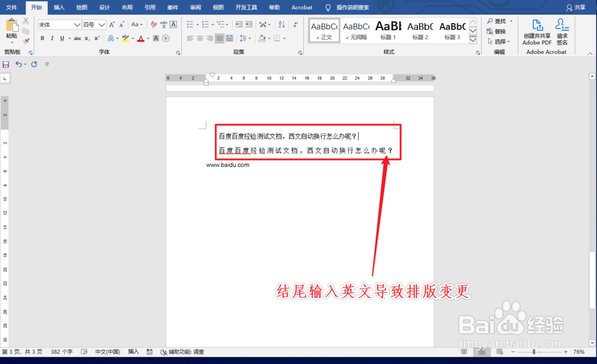This screenshot has width=597, height=364.
Task: Open the 引用 ribbon tab
Action: click(x=150, y=7)
